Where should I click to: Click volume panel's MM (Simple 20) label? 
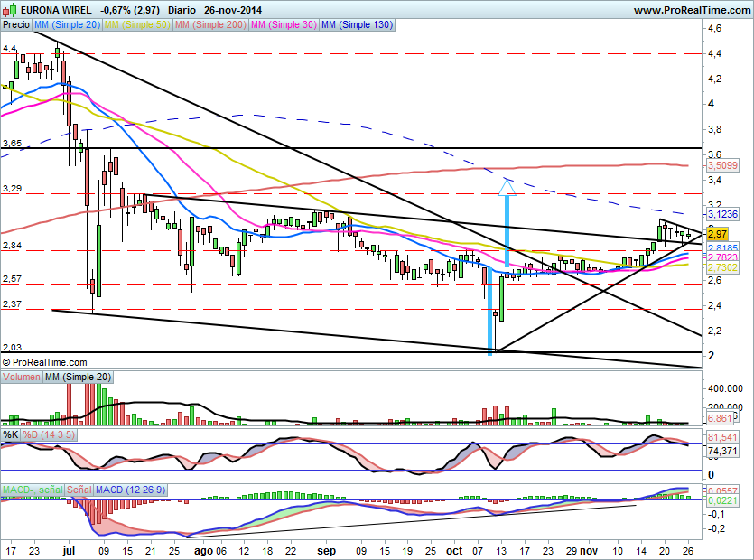coord(78,376)
